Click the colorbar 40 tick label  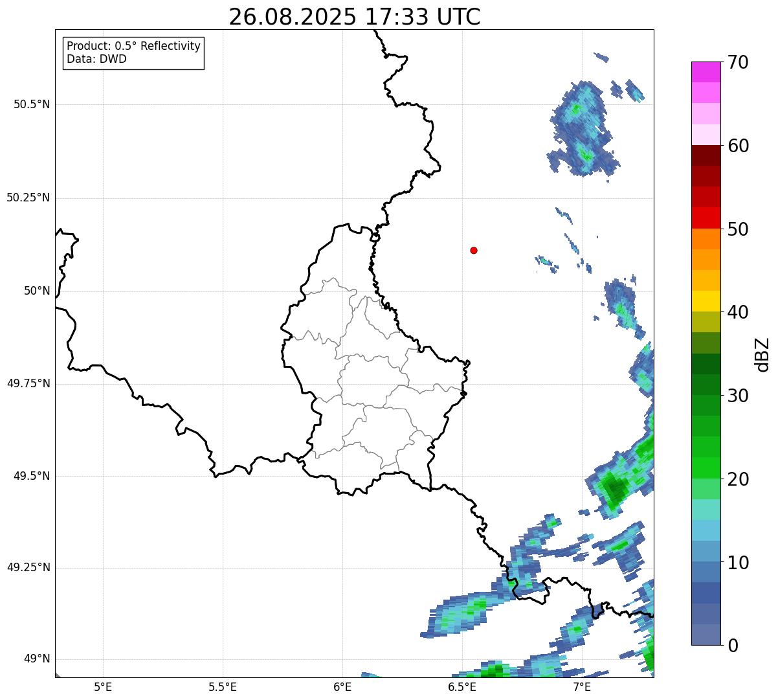point(738,312)
